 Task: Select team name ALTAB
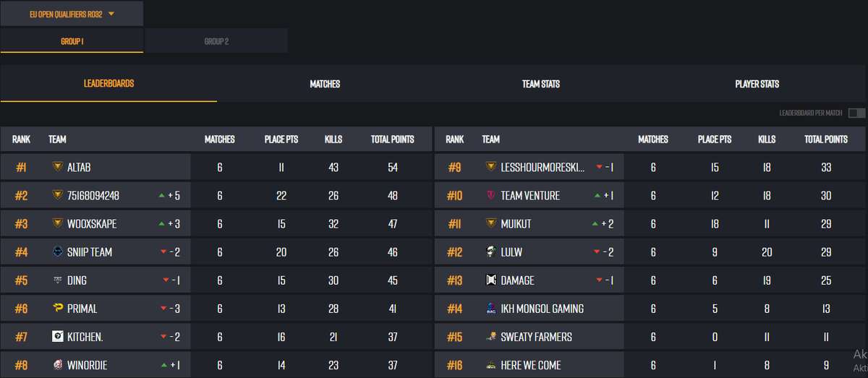pyautogui.click(x=79, y=167)
